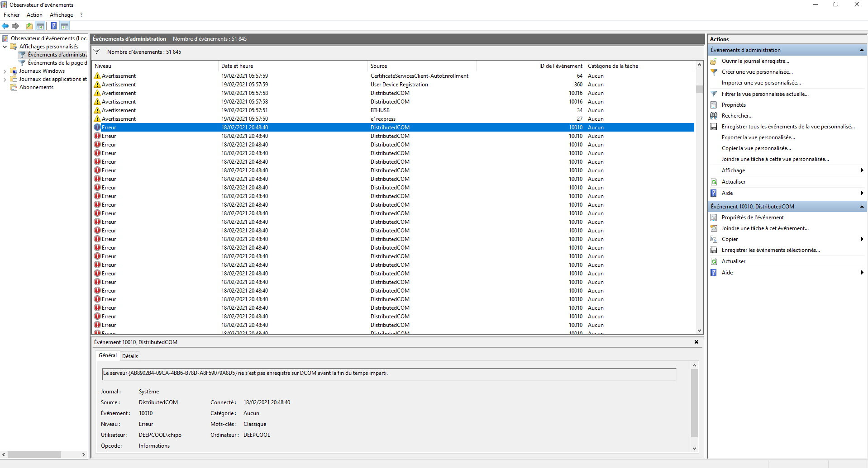Image resolution: width=868 pixels, height=468 pixels.
Task: Click refresh icon in Événements d'administration section
Action: pyautogui.click(x=714, y=182)
